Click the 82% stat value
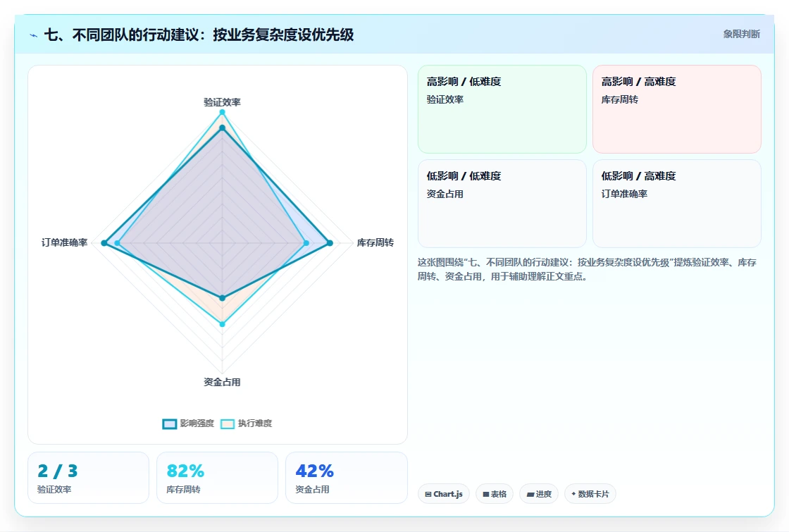Image resolution: width=789 pixels, height=532 pixels. [185, 471]
